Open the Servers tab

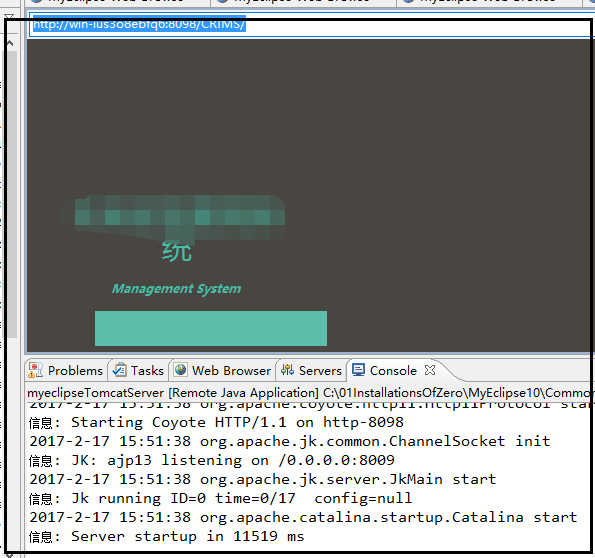tap(312, 370)
